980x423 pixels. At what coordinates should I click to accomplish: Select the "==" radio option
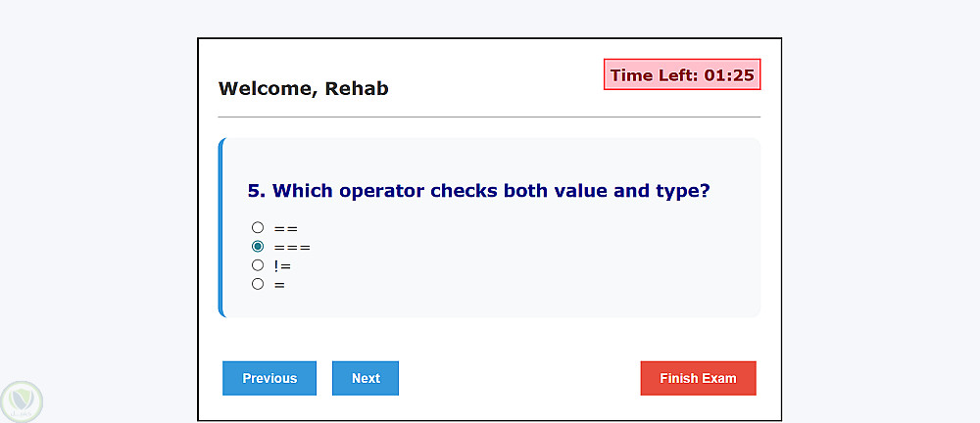[258, 227]
